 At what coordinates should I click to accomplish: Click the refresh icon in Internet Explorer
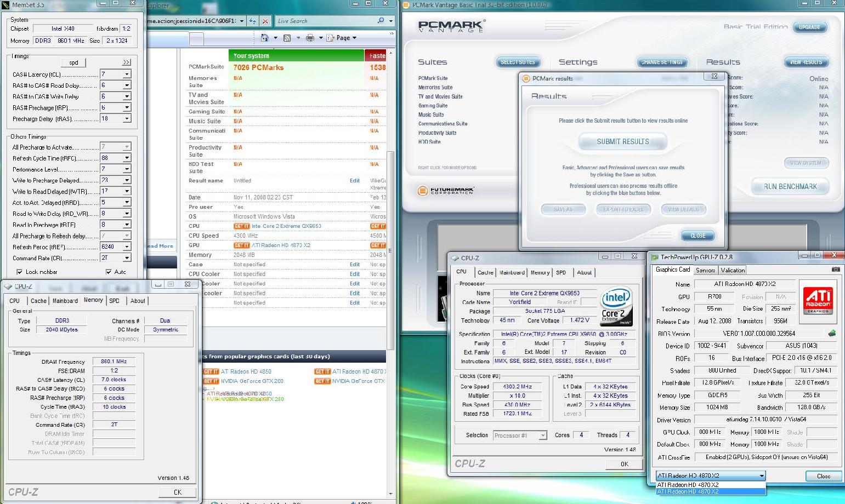[x=252, y=21]
